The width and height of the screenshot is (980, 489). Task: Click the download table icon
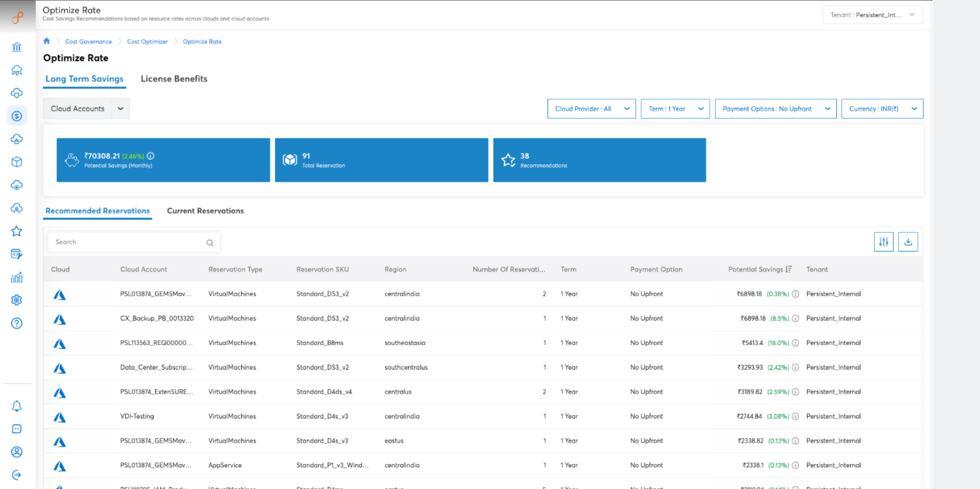pyautogui.click(x=908, y=242)
